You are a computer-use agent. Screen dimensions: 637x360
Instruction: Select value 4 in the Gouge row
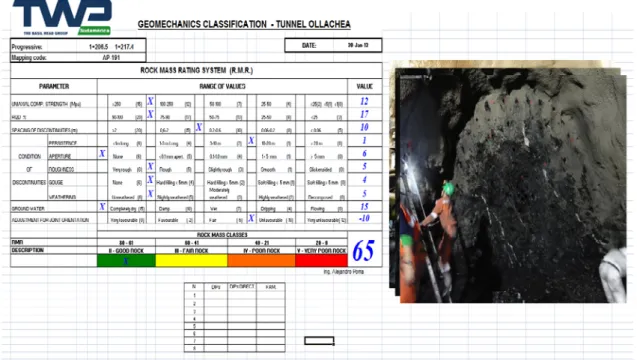(364, 179)
